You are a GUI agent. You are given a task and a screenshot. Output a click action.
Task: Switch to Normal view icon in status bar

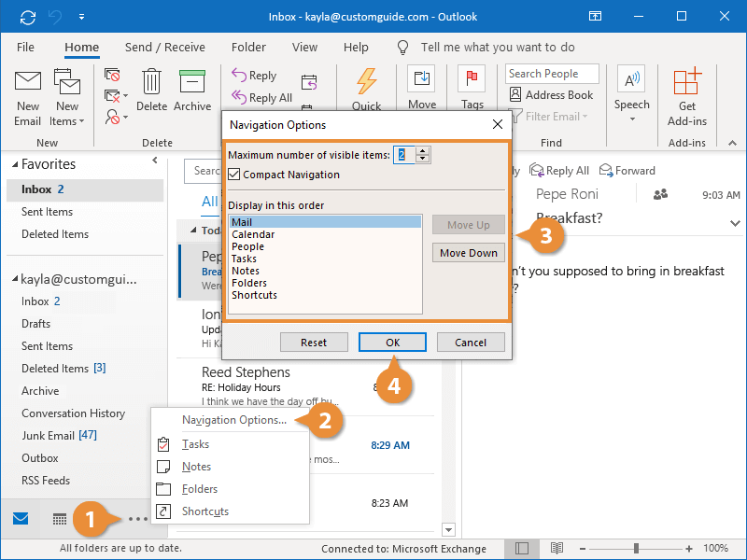[x=522, y=548]
